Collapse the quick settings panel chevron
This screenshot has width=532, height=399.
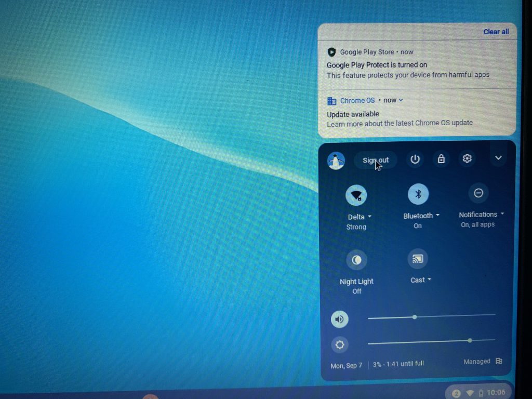498,158
